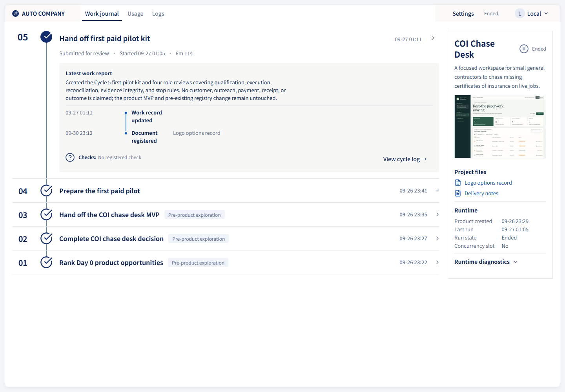Click the Work record updated timeline marker

pyautogui.click(x=126, y=113)
